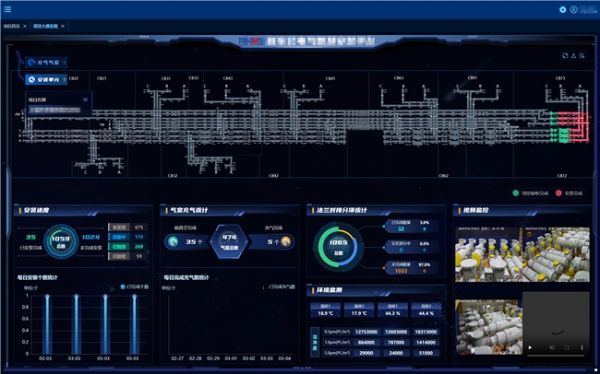
Task: Click the orange circular icon beside 5 个
Action: click(286, 242)
